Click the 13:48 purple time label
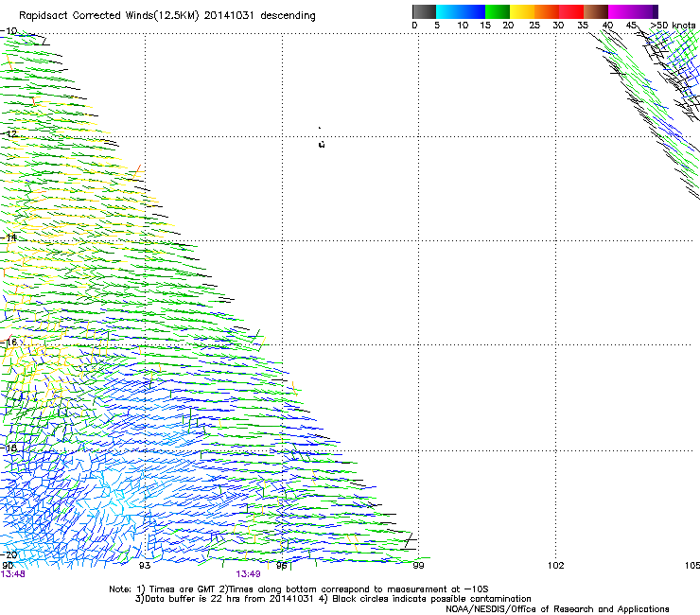 (x=12, y=574)
